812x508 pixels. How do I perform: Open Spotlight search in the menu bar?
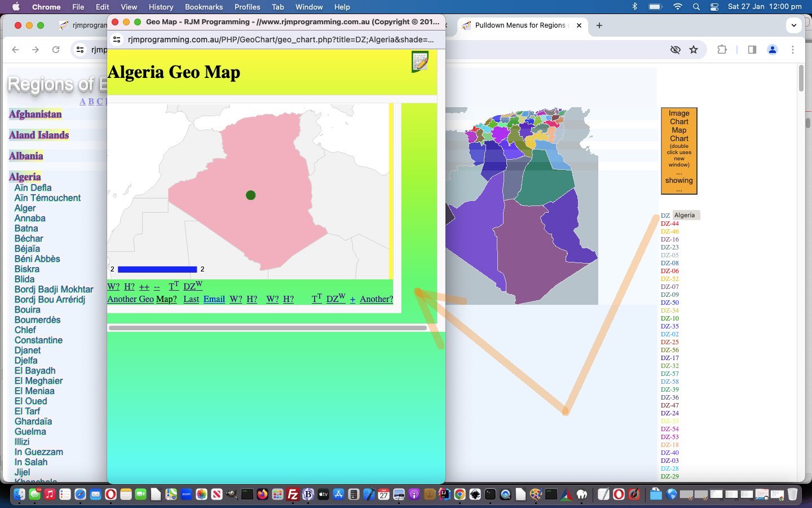[696, 7]
